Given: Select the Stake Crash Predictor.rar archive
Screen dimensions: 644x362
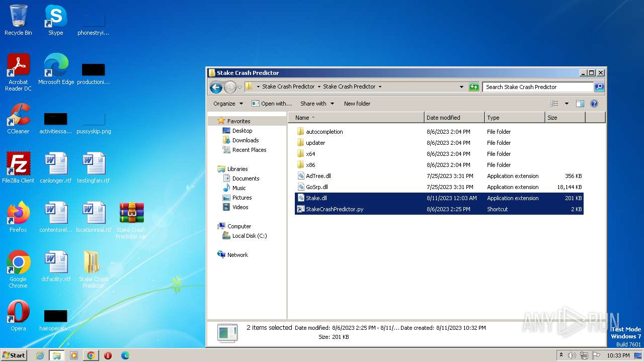Looking at the screenshot, I should pyautogui.click(x=131, y=220).
